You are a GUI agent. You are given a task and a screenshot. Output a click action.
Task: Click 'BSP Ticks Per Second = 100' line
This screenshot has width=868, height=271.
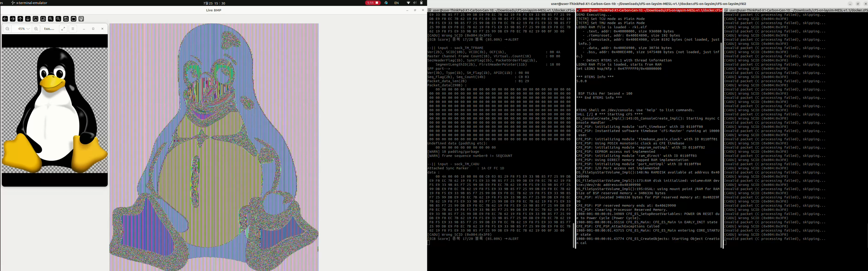[605, 94]
